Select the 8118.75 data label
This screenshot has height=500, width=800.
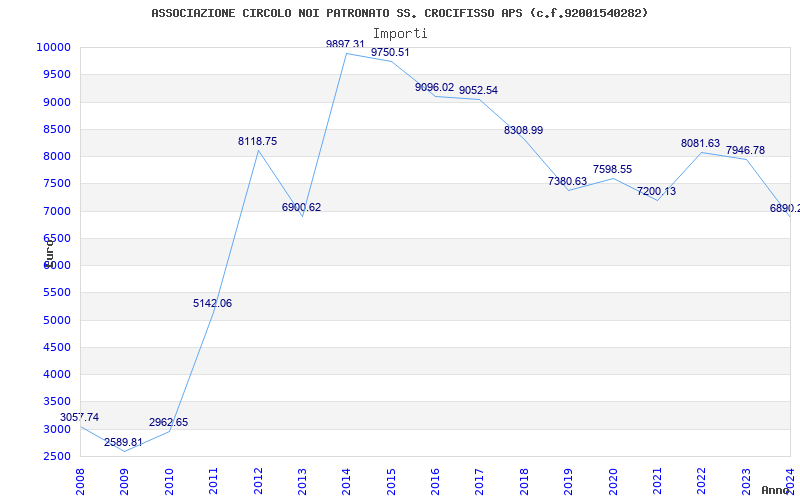point(258,141)
